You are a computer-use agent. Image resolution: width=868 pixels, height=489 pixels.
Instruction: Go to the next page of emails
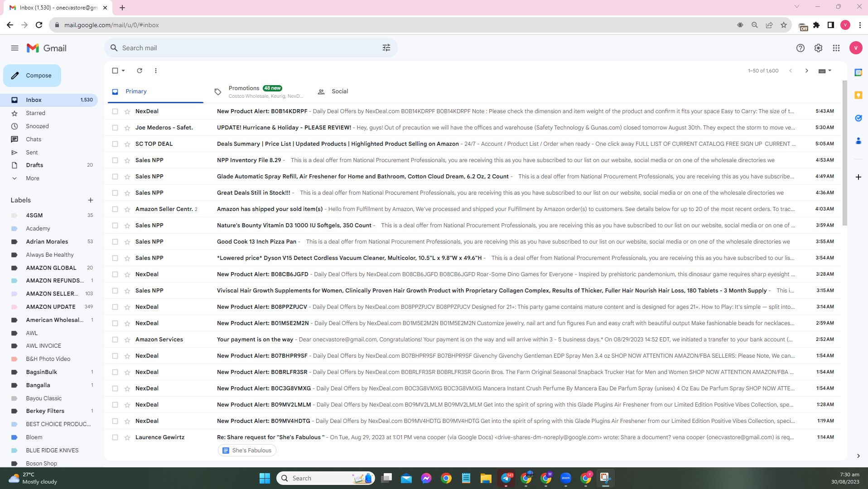[x=806, y=71]
